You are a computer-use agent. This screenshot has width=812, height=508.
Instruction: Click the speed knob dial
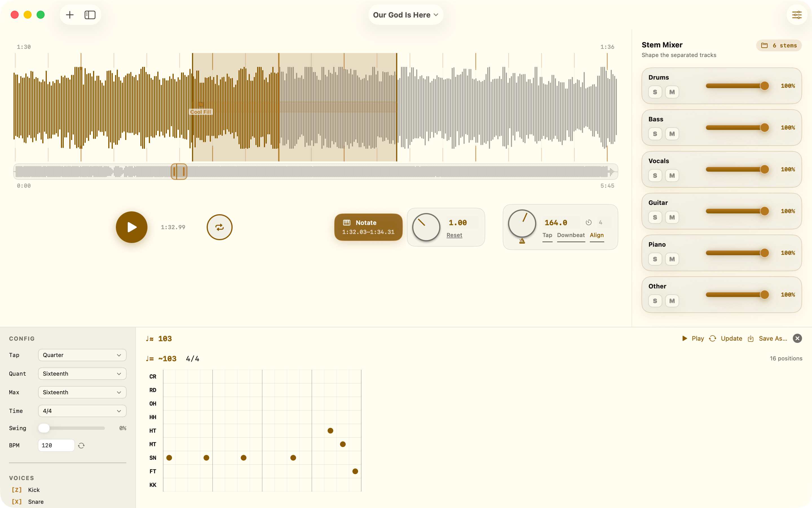(x=426, y=227)
